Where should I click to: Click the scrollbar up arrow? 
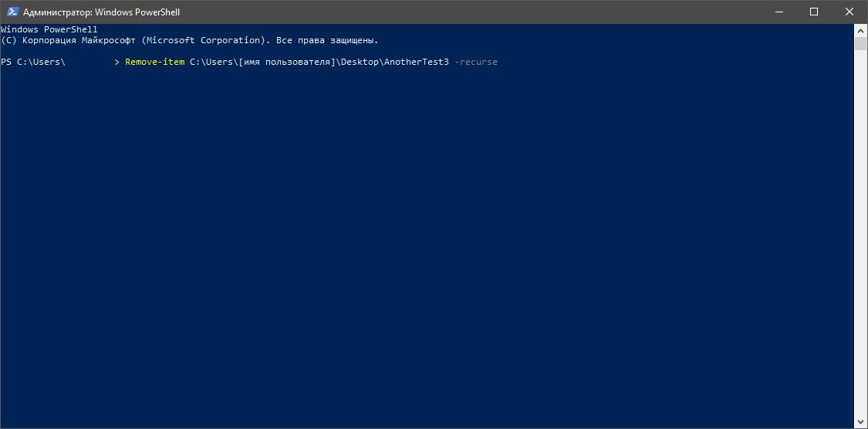pos(860,30)
